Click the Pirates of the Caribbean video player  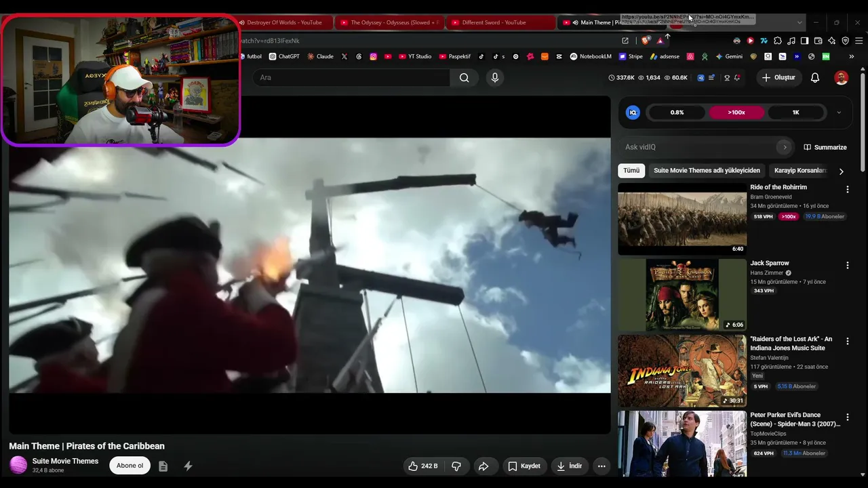[310, 265]
